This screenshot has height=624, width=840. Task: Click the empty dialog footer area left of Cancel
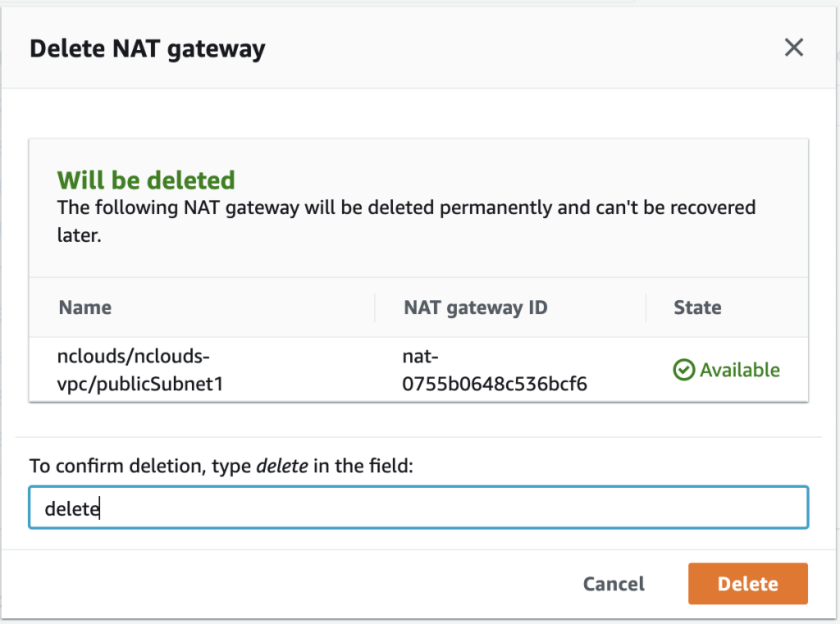point(290,583)
